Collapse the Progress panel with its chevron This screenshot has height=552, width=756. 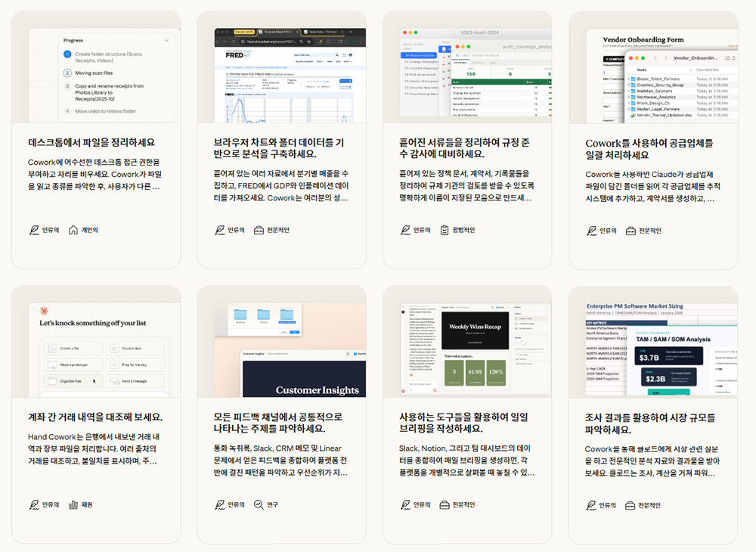coord(166,41)
